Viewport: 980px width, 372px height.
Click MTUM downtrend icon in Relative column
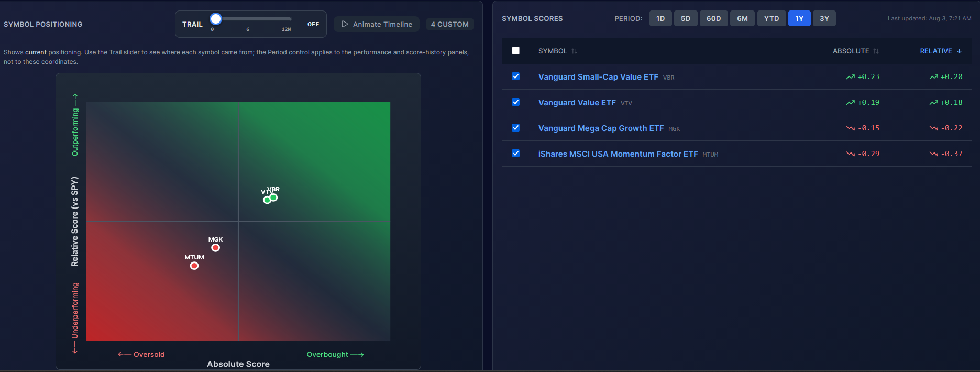pos(933,154)
